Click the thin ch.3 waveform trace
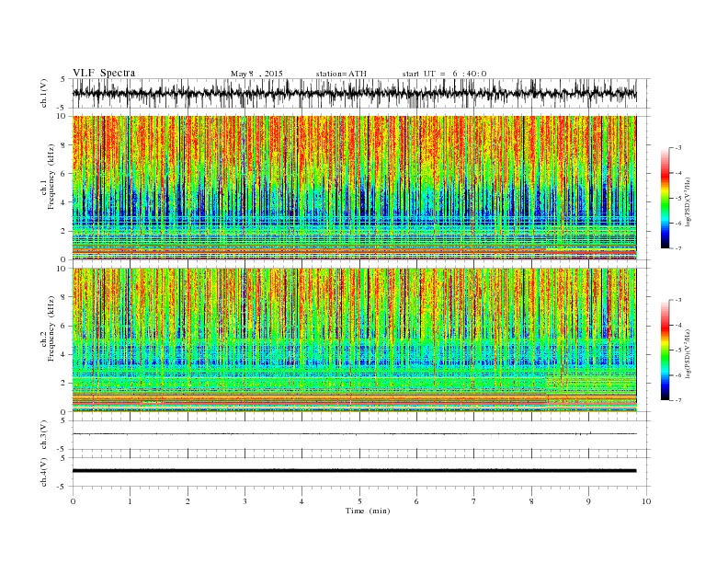Viewport: 728px width, 563px height. 354,434
